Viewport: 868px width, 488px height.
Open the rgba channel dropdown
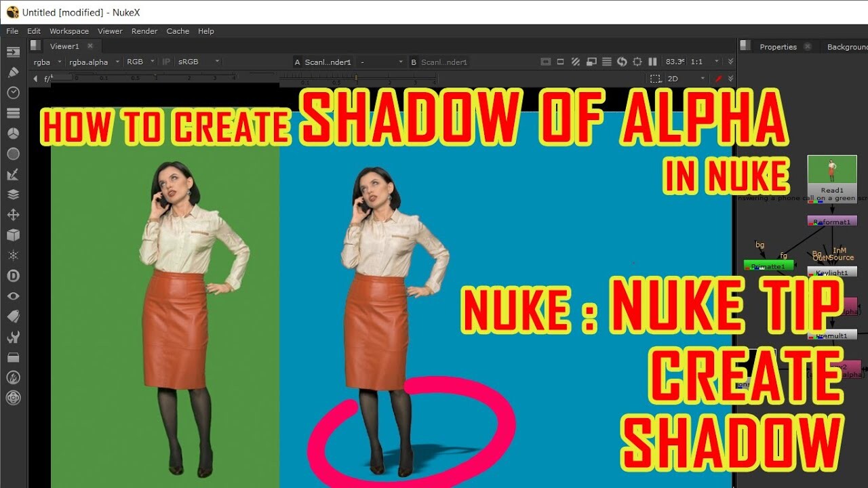click(46, 61)
